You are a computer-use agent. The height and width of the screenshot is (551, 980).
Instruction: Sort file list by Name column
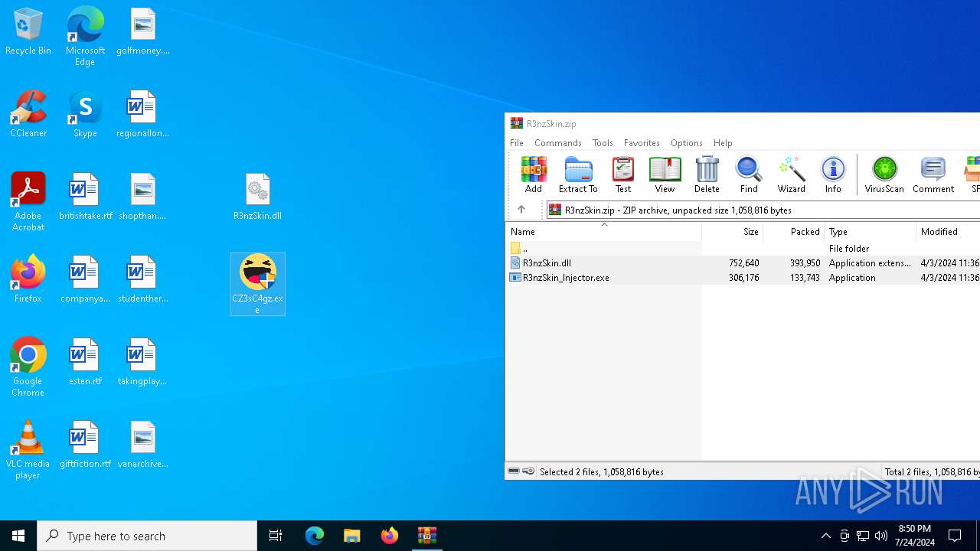click(603, 232)
